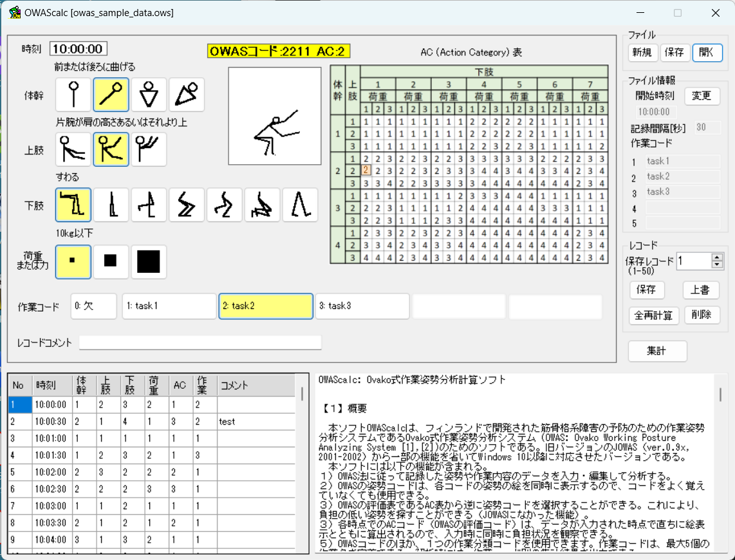Select the bent-and-twisted trunk posture icon
Viewport: 735px width, 560px height.
tap(186, 95)
